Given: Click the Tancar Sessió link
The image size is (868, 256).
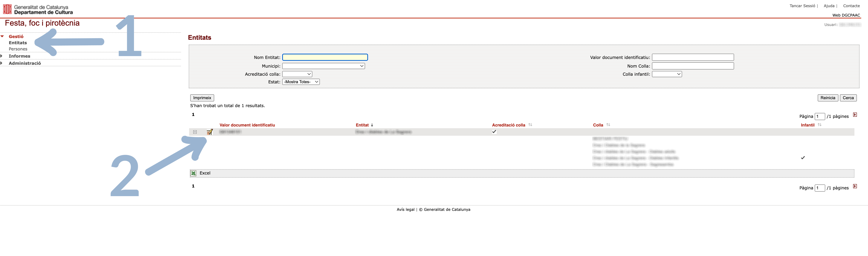Looking at the screenshot, I should [x=802, y=6].
